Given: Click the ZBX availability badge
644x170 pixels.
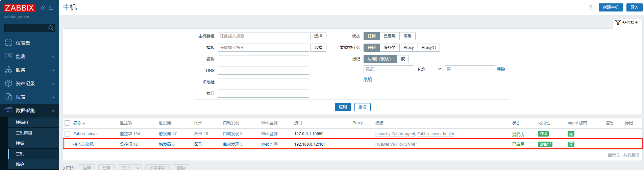Looking at the screenshot, I should 543,134.
